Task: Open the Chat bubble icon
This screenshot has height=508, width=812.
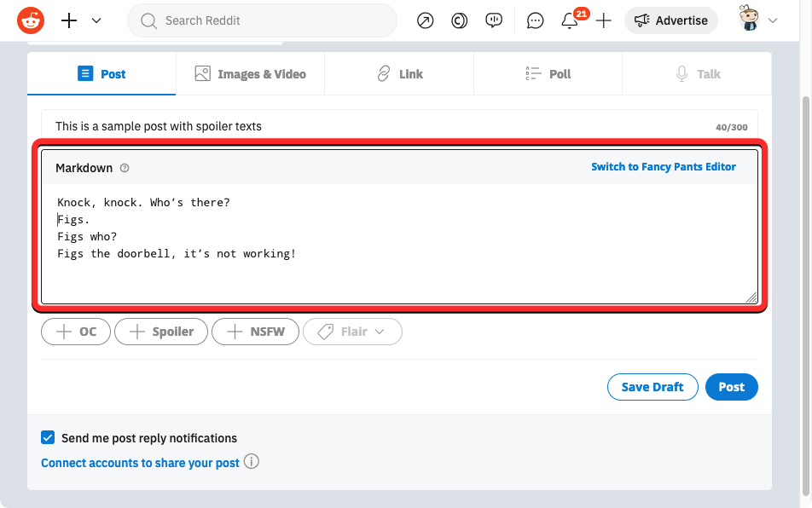Action: click(x=535, y=21)
